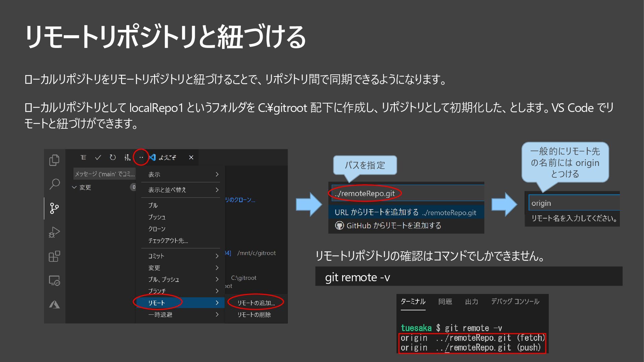The height and width of the screenshot is (362, 644).
Task: Open the Azure icon in activity bar
Action: [x=54, y=304]
